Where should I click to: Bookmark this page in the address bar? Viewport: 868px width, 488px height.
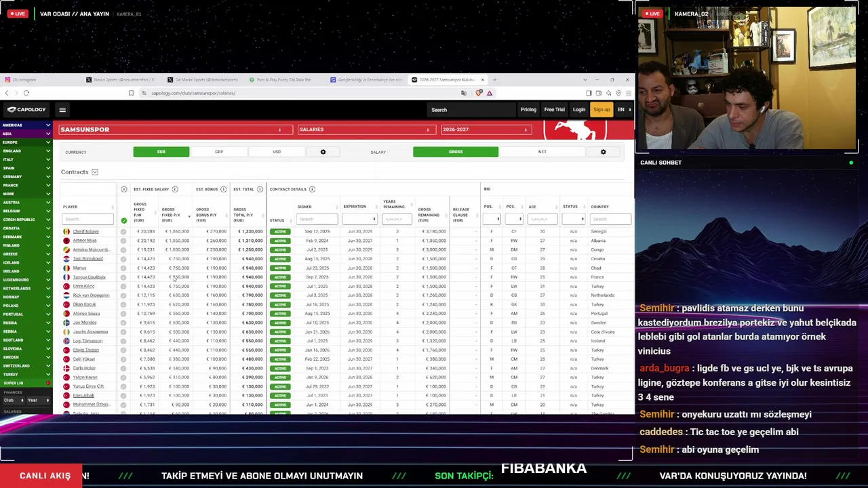coord(131,93)
